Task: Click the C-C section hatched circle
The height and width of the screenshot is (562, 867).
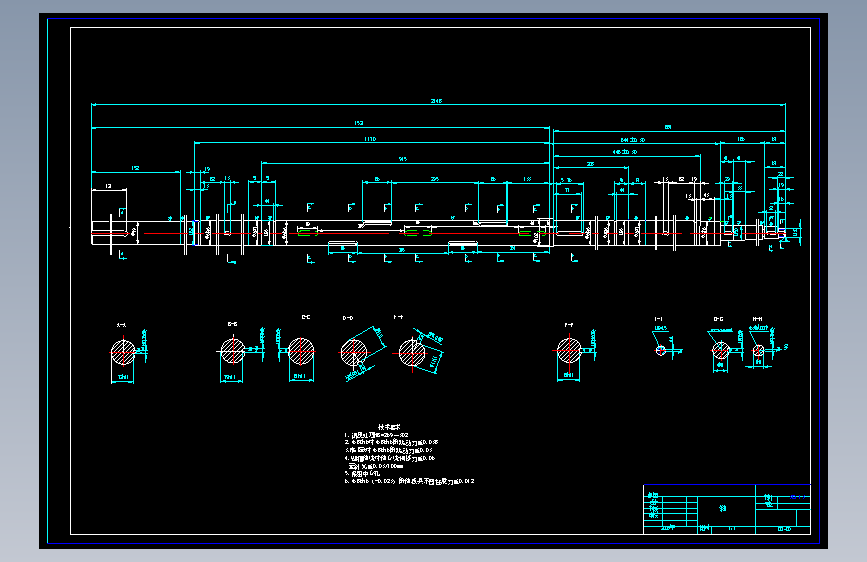Action: 301,351
